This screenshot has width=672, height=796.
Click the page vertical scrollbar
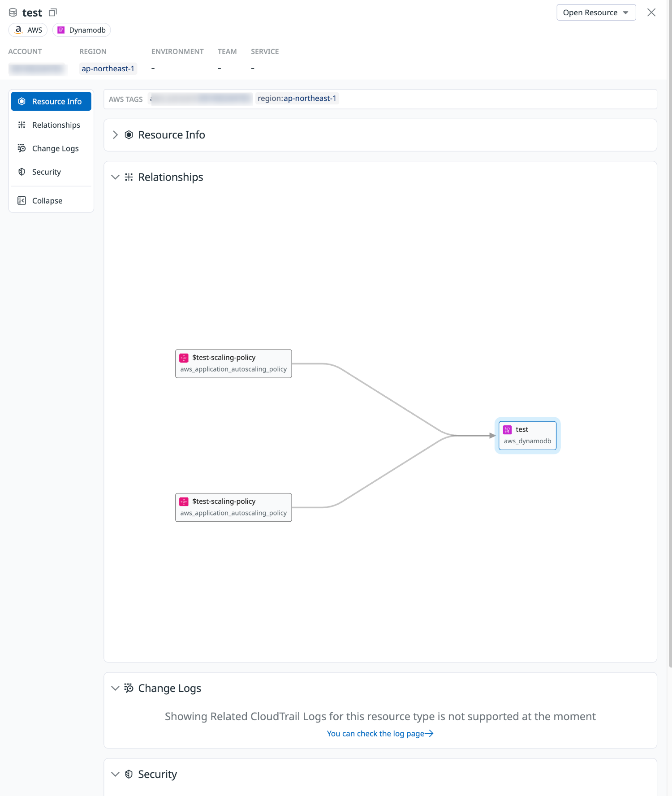pos(670,334)
